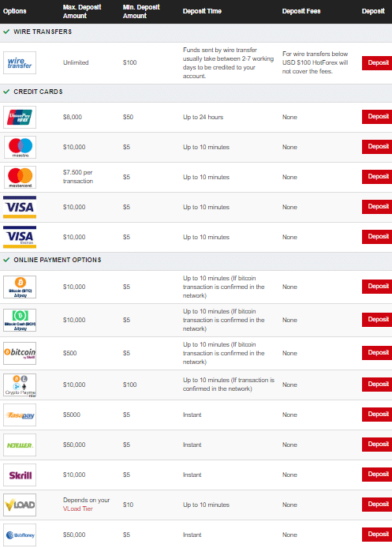The height and width of the screenshot is (548, 392).
Task: Click Deposit button in Skrill row
Action: 377,475
